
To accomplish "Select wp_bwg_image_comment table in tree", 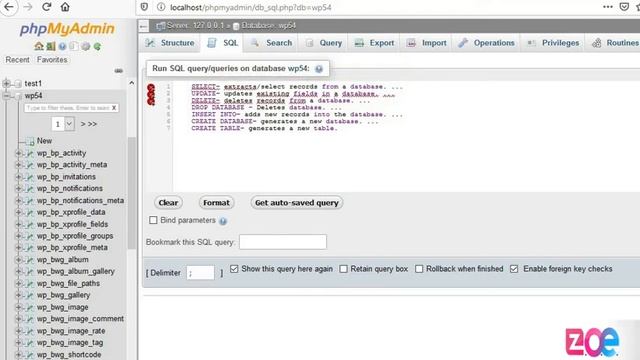I will point(80,319).
